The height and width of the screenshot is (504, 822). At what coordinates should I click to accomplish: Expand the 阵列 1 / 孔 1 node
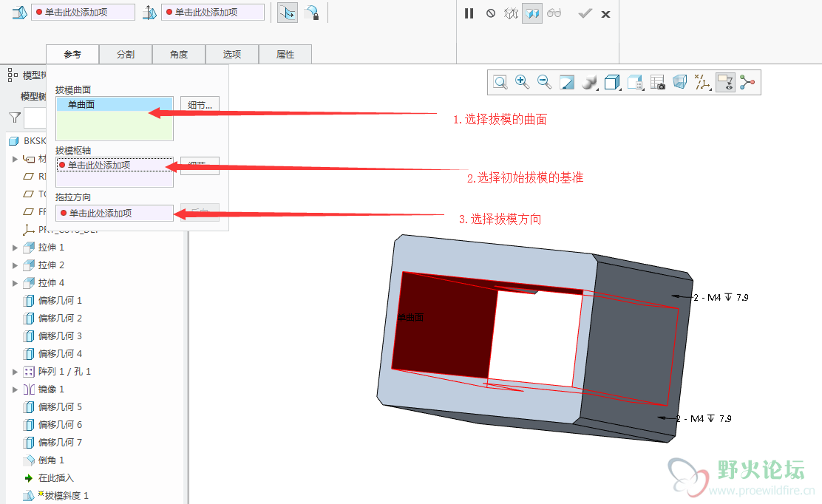coord(16,372)
